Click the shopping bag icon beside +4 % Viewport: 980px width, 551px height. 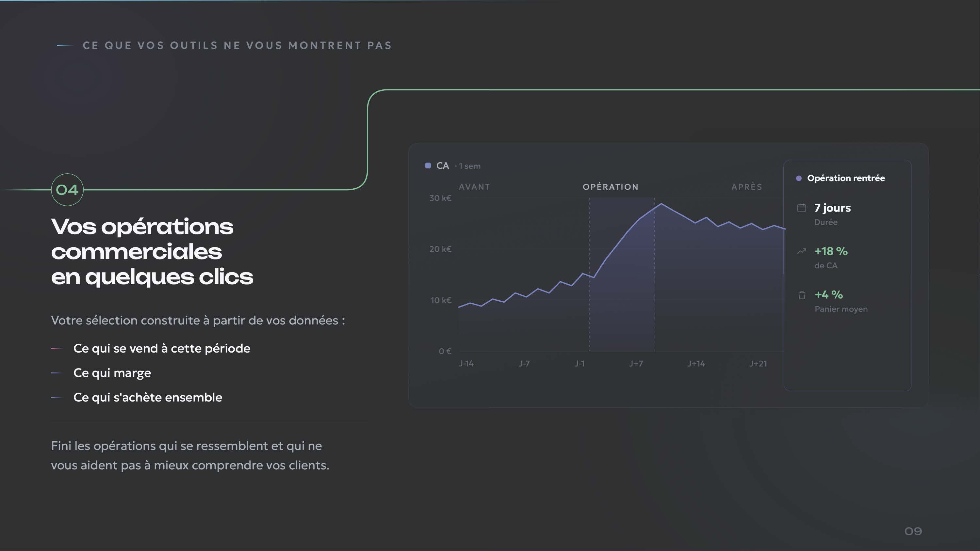[x=802, y=295]
